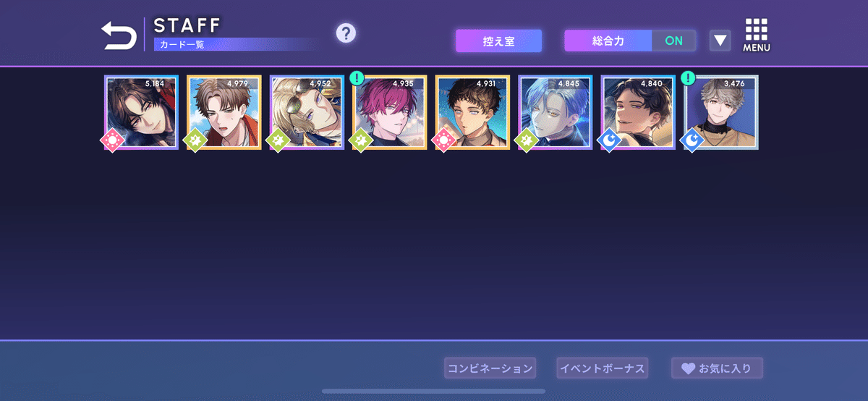The height and width of the screenshot is (401, 868).
Task: Select the blonde goggles character card 4,952
Action: [x=307, y=112]
